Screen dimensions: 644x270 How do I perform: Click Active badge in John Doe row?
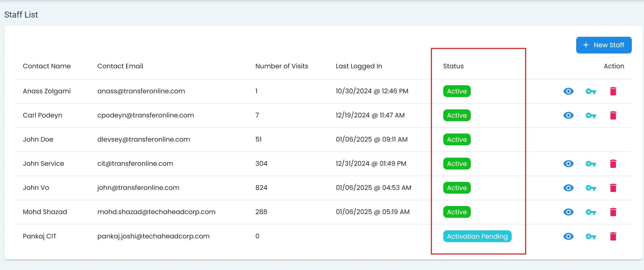click(x=456, y=140)
